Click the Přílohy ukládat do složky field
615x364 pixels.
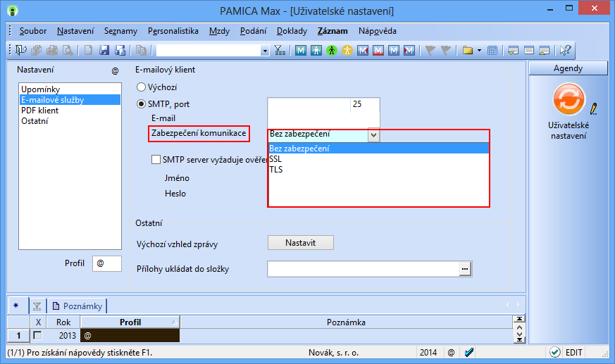click(x=364, y=269)
